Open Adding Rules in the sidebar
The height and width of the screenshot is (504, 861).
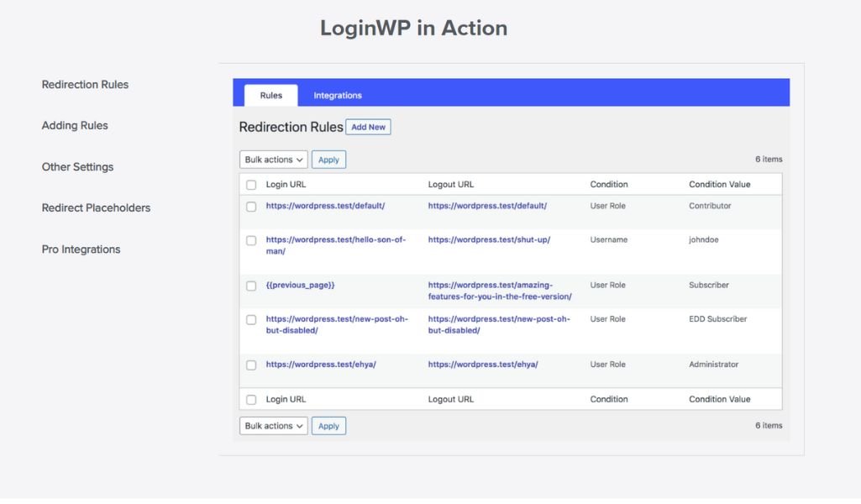(75, 126)
